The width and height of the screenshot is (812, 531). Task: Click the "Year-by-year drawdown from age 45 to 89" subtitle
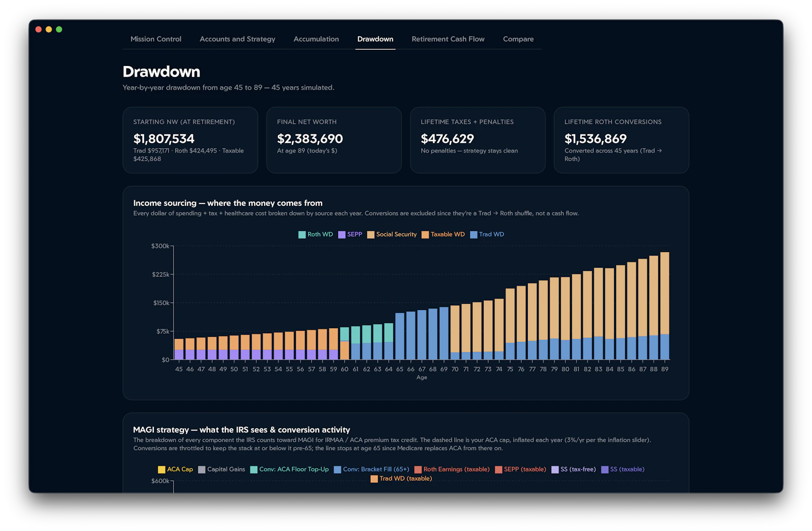click(228, 88)
